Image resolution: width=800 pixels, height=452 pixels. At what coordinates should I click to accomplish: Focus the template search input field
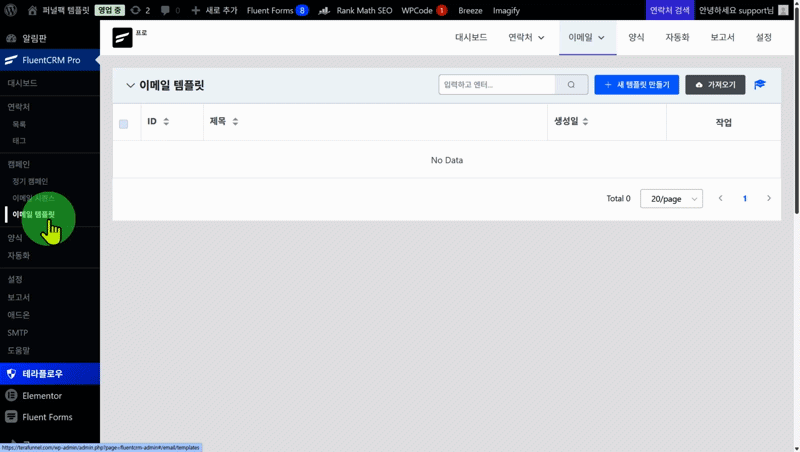click(x=497, y=85)
